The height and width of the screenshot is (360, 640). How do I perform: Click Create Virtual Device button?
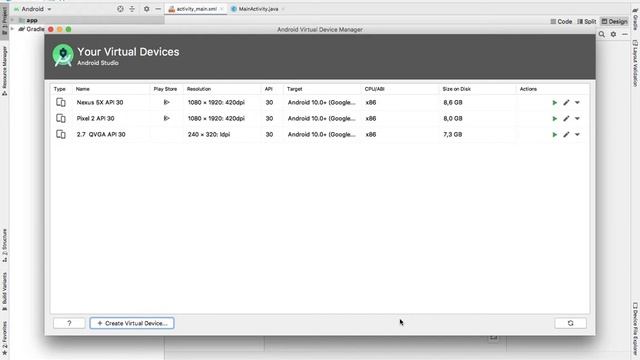tap(132, 323)
